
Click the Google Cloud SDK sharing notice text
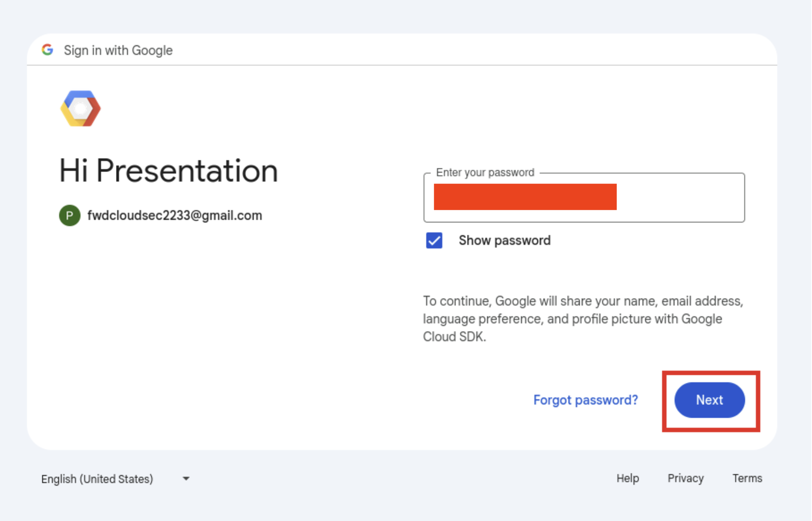pyautogui.click(x=583, y=319)
